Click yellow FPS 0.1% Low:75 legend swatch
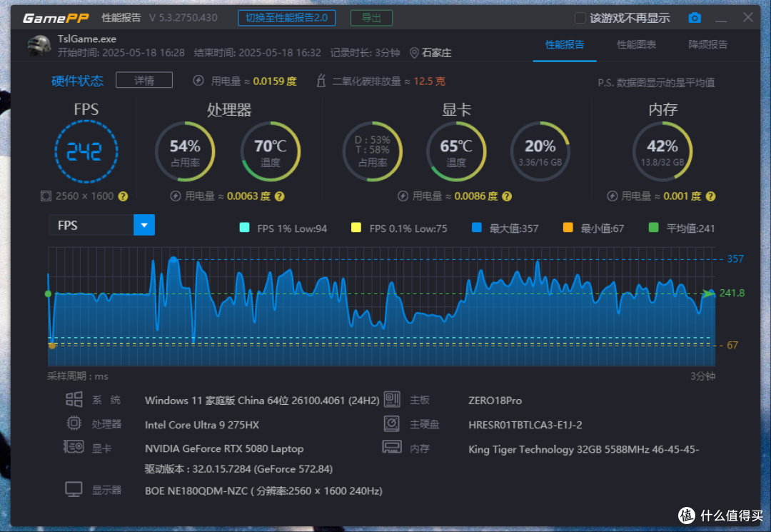This screenshot has width=771, height=532. pyautogui.click(x=356, y=228)
